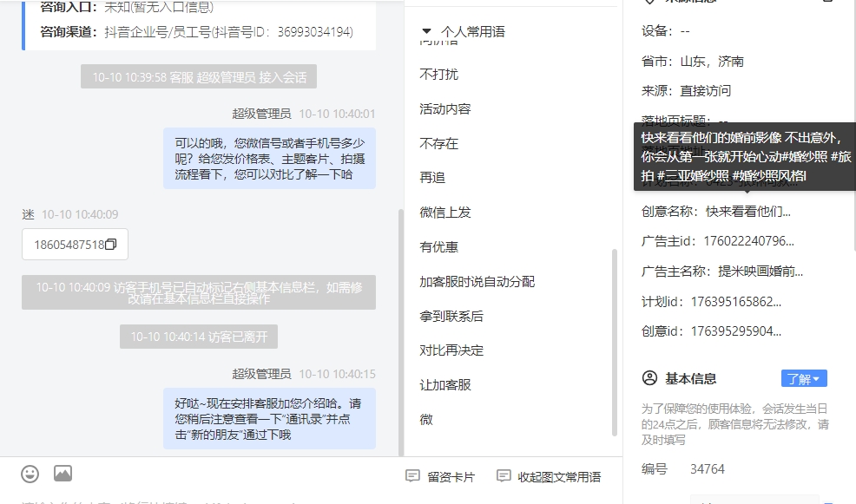Click 收起图文常用语 to collapse phrases
The height and width of the screenshot is (504, 856).
pos(550,477)
